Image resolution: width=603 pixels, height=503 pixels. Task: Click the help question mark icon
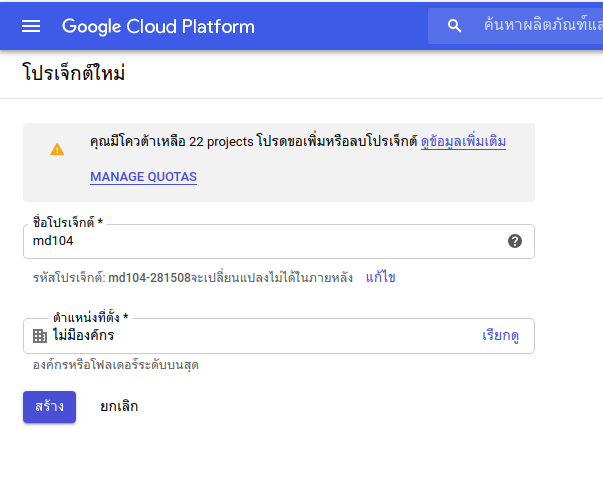tap(515, 241)
